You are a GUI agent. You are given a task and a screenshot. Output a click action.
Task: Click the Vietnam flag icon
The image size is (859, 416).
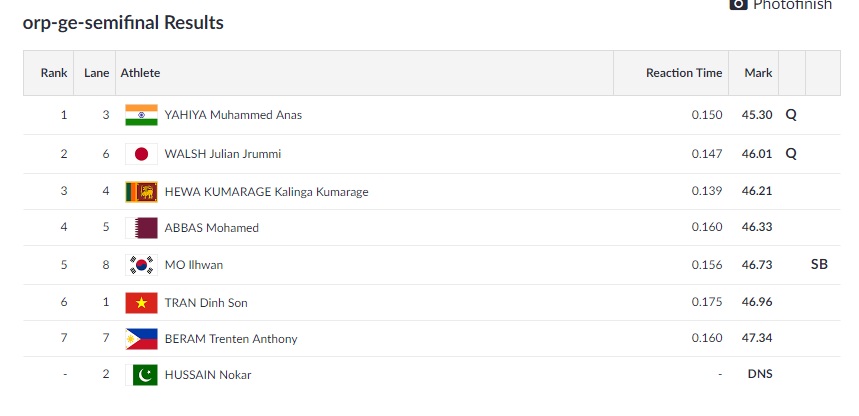(141, 303)
